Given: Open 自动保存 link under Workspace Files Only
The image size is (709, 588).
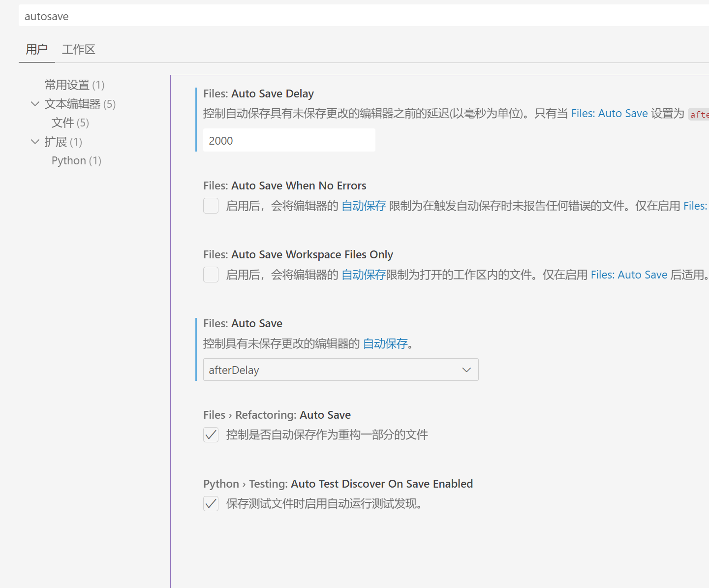Looking at the screenshot, I should (x=364, y=275).
